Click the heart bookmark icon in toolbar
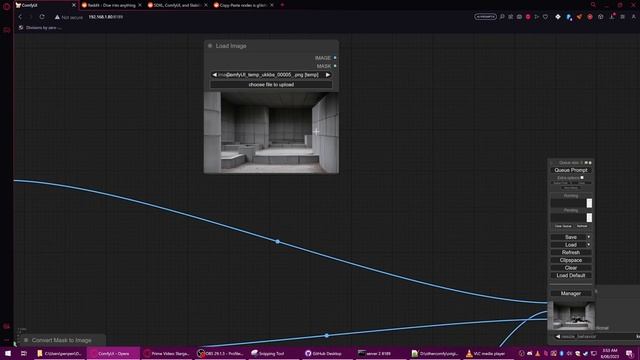The width and height of the screenshot is (640, 360). tap(545, 17)
